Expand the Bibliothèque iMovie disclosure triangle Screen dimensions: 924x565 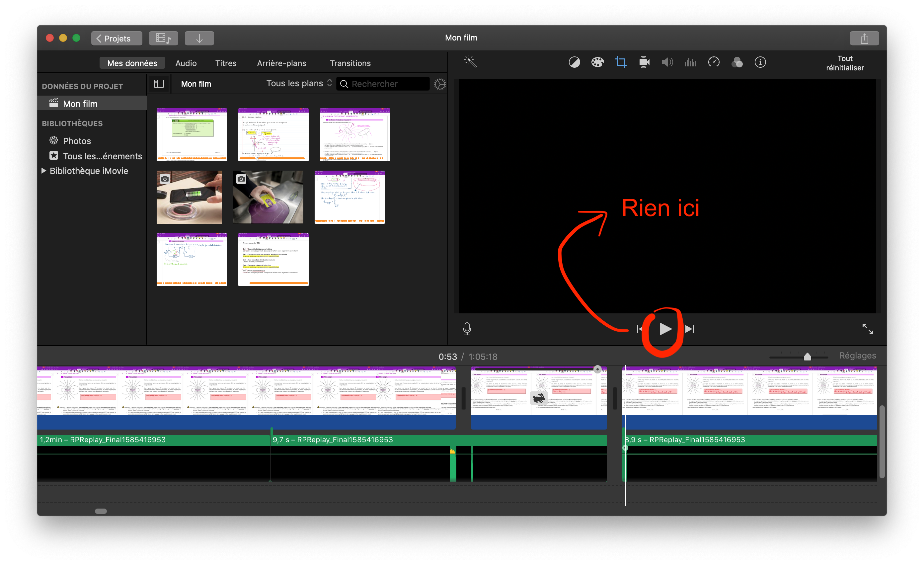tap(44, 171)
